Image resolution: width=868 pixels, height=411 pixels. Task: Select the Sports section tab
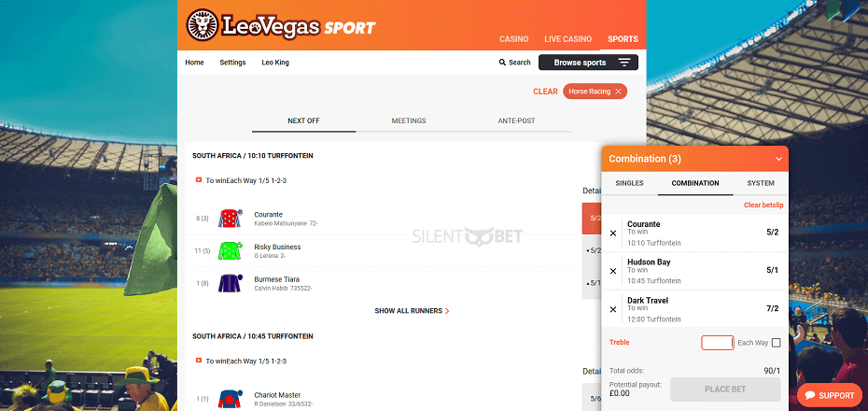[x=623, y=39]
